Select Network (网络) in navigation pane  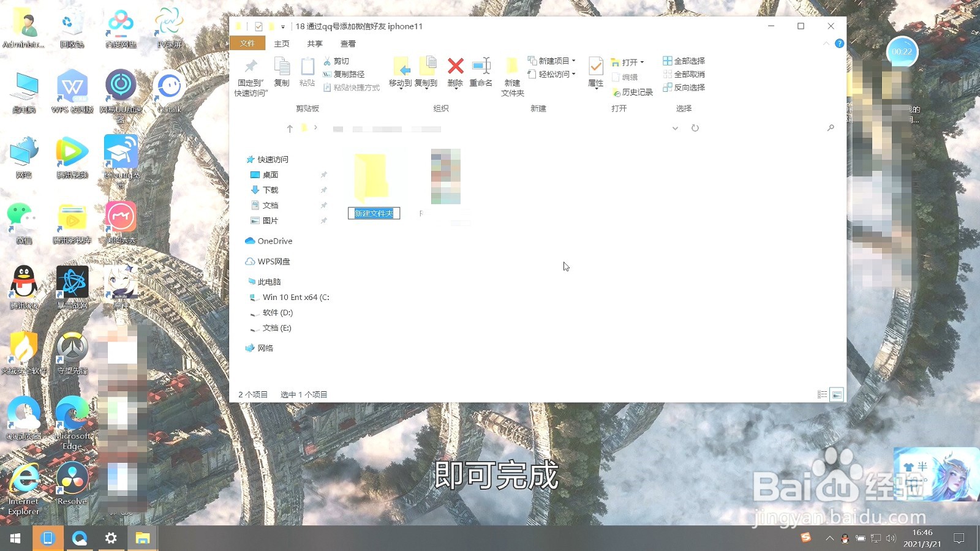[260, 348]
